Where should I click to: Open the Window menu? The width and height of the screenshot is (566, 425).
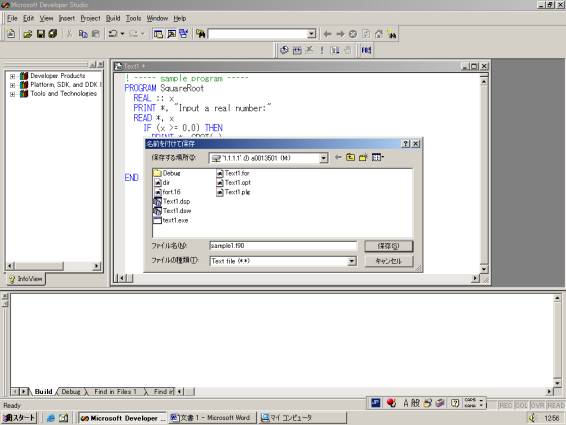[x=157, y=18]
